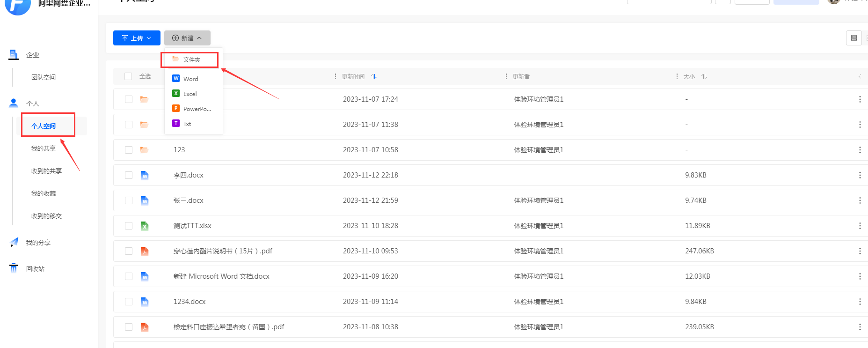Open 新建 Microsoft Word 文档.docx
Viewport: 868px width, 348px height.
221,276
